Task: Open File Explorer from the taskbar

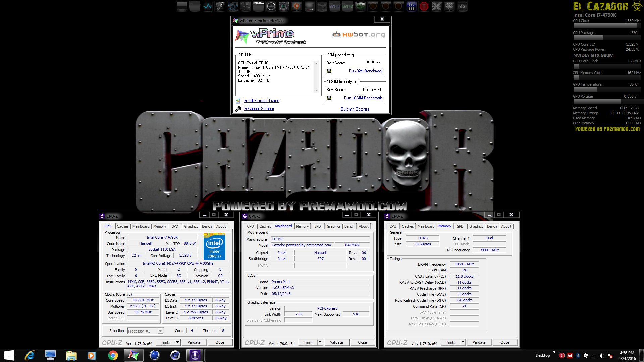Action: point(71,355)
